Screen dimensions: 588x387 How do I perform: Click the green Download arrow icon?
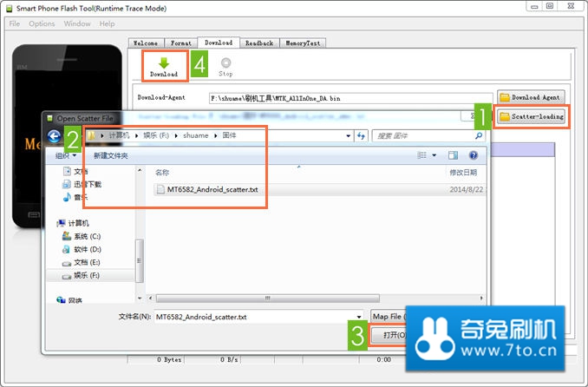pyautogui.click(x=163, y=62)
